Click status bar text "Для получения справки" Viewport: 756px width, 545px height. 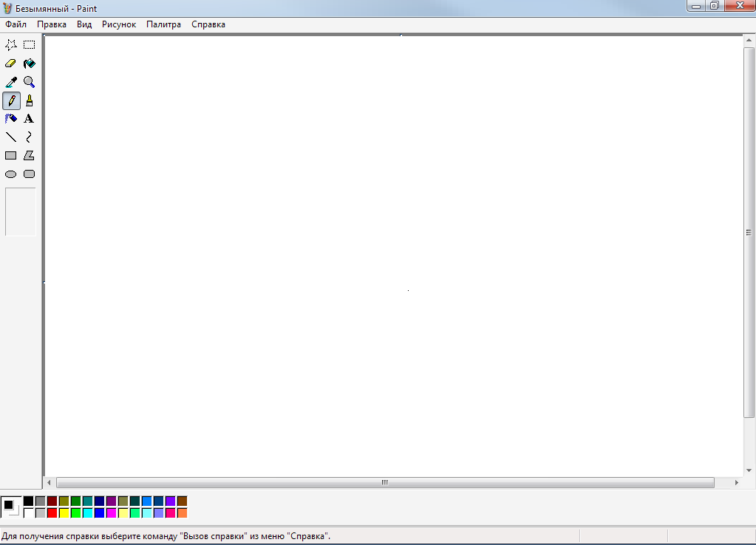(50, 536)
